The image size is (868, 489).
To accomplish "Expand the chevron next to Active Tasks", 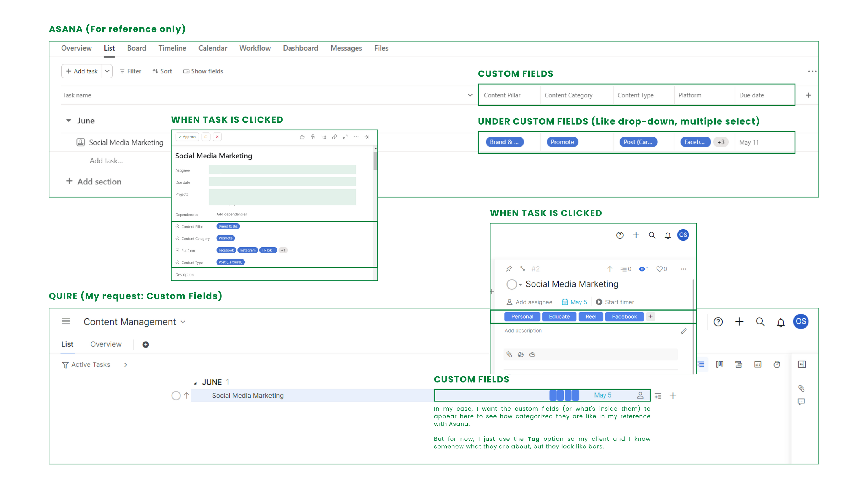I will coord(126,365).
